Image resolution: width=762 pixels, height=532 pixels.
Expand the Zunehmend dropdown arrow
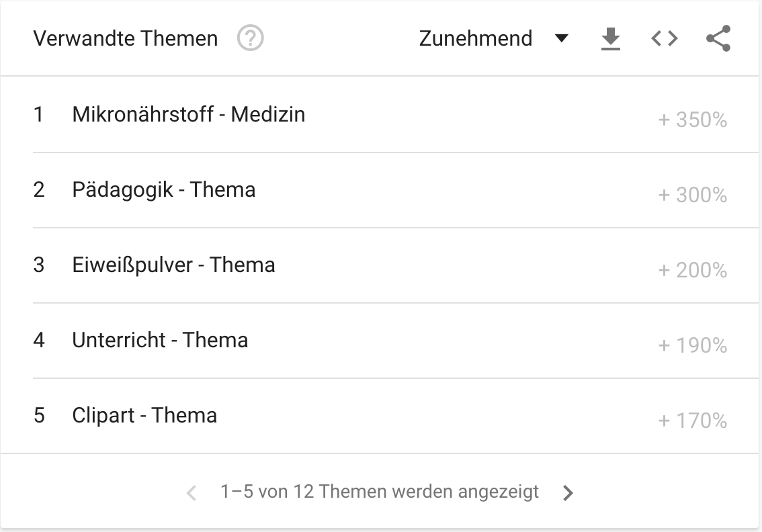point(561,38)
